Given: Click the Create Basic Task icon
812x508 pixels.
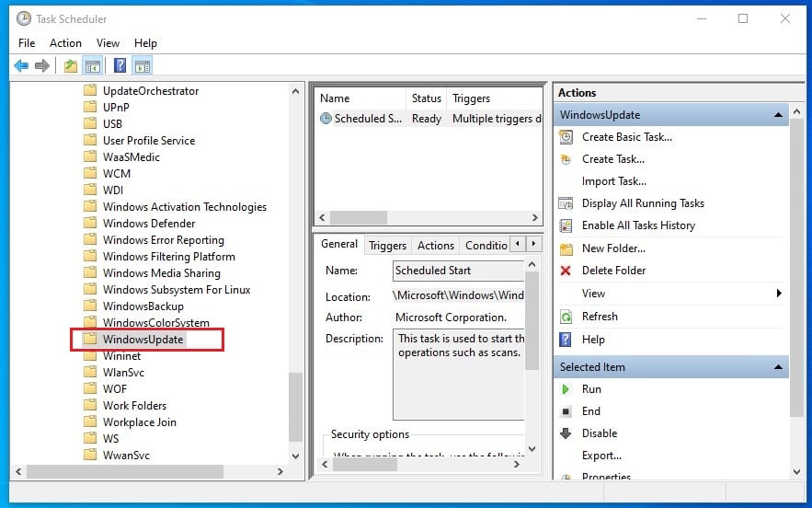Looking at the screenshot, I should [566, 137].
